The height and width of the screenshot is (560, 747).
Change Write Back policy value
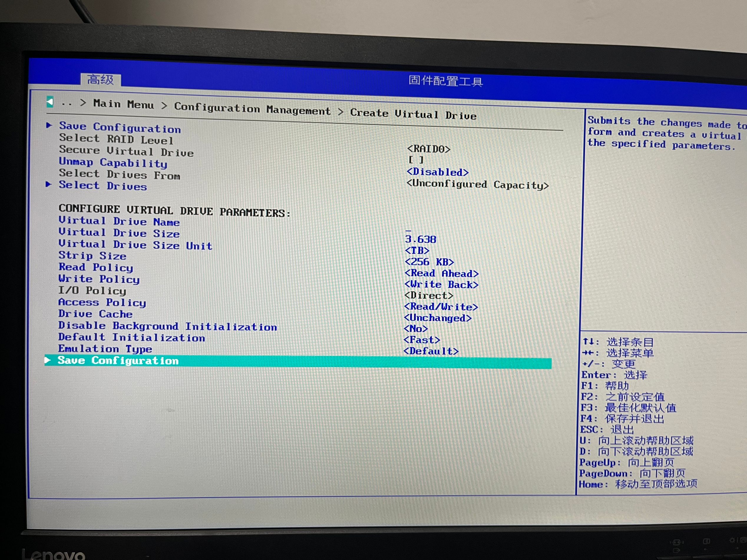point(441,284)
